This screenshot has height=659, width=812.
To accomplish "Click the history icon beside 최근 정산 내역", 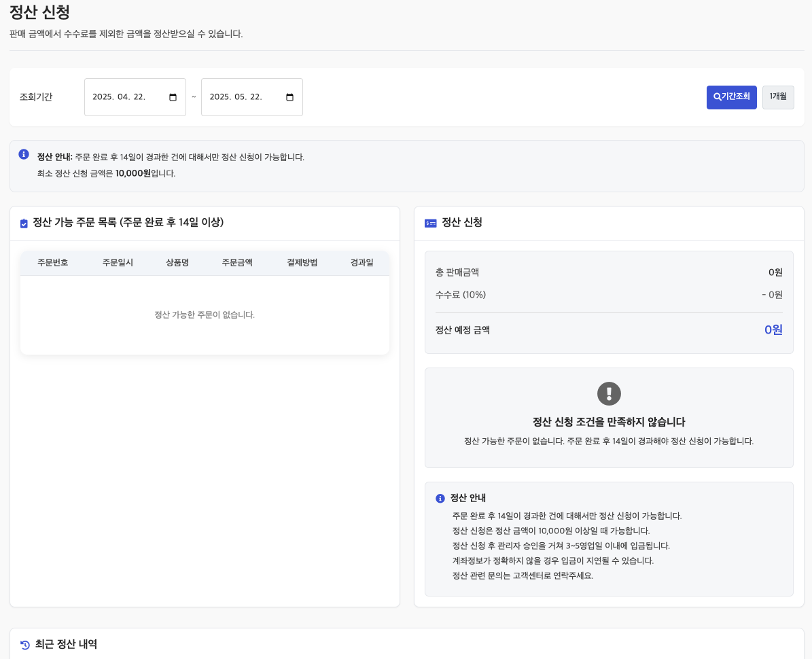I will point(25,645).
